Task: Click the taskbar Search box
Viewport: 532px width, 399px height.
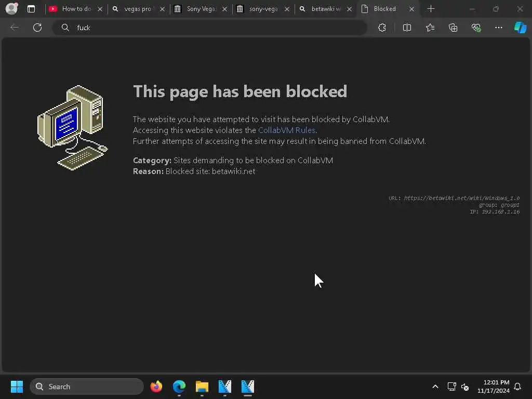Action: [x=87, y=387]
